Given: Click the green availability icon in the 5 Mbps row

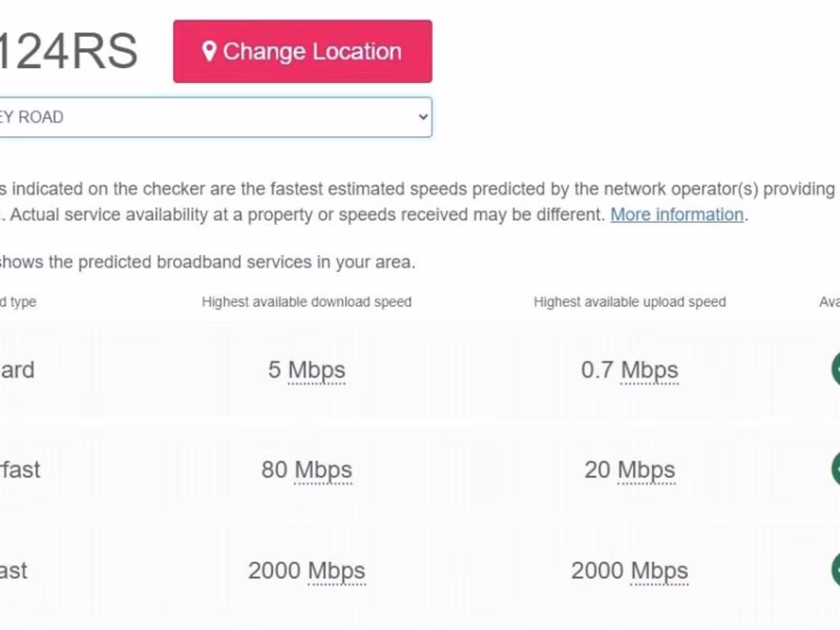Looking at the screenshot, I should click(835, 369).
